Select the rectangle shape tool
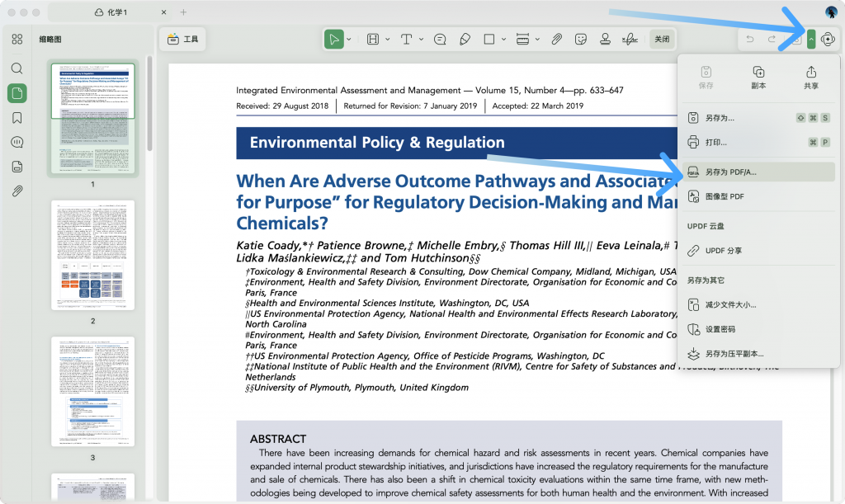The width and height of the screenshot is (845, 504). tap(489, 40)
